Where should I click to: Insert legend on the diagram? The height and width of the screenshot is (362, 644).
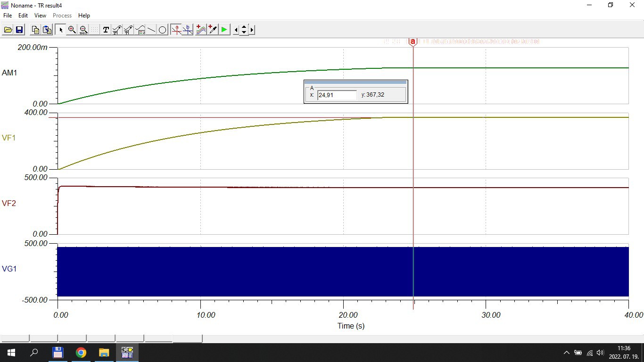140,30
